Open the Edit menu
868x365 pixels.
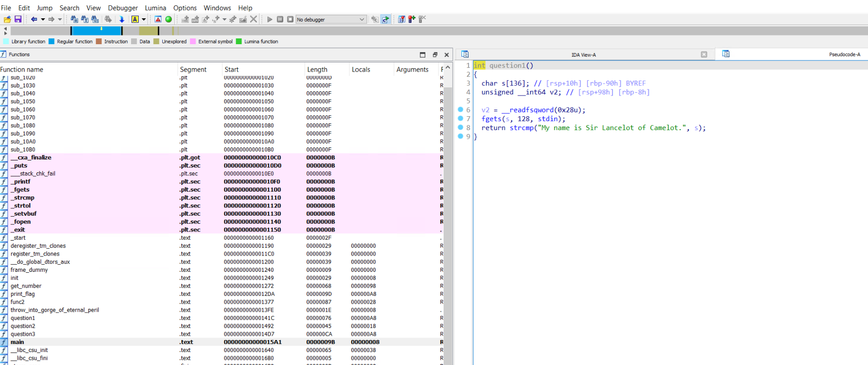[x=24, y=8]
